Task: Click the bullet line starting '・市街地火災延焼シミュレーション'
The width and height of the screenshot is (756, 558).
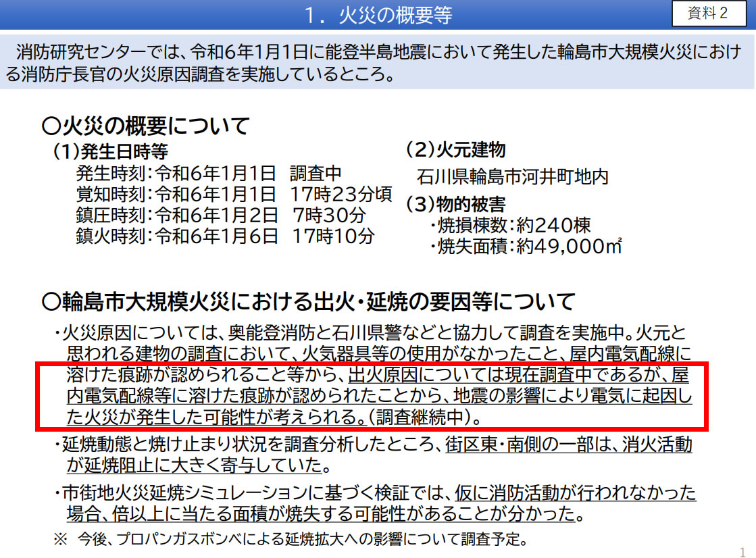Action: (x=374, y=493)
